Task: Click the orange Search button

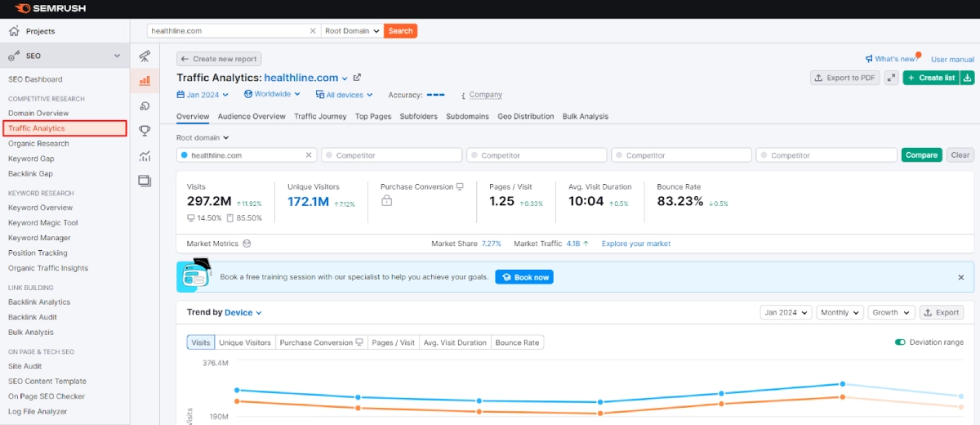Action: (x=400, y=31)
